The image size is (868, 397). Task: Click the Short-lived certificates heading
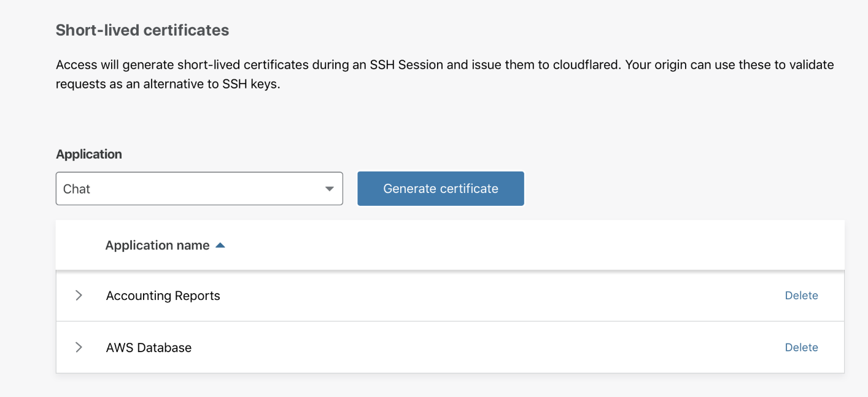coord(142,30)
